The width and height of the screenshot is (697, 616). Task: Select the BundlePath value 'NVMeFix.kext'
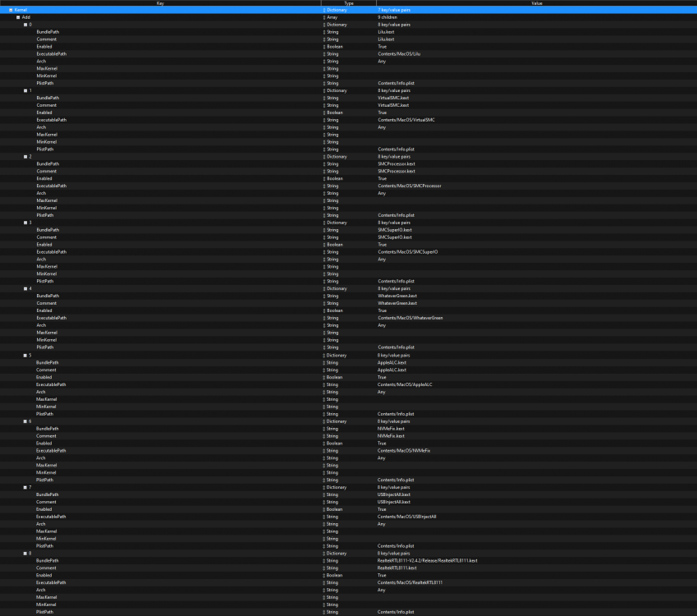tap(391, 429)
